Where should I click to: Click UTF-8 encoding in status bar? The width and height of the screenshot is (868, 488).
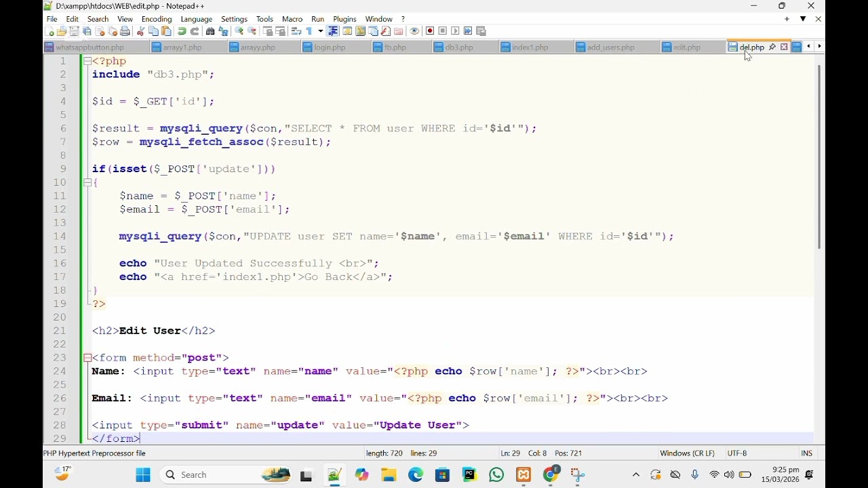737,453
